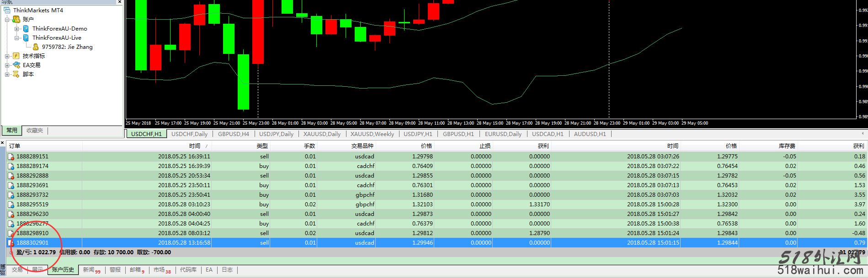This screenshot has height=278, width=868.
Task: Click the 技术指标 indicators icon
Action: pos(16,56)
